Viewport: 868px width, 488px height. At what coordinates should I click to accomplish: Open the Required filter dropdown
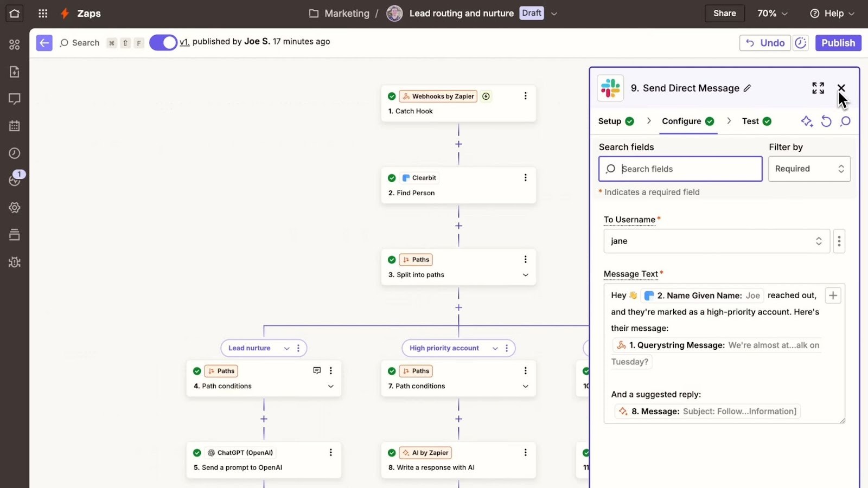click(x=809, y=169)
